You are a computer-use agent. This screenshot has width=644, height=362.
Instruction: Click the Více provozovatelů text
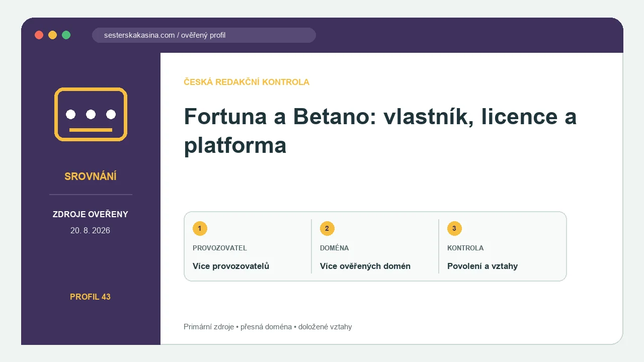click(231, 266)
